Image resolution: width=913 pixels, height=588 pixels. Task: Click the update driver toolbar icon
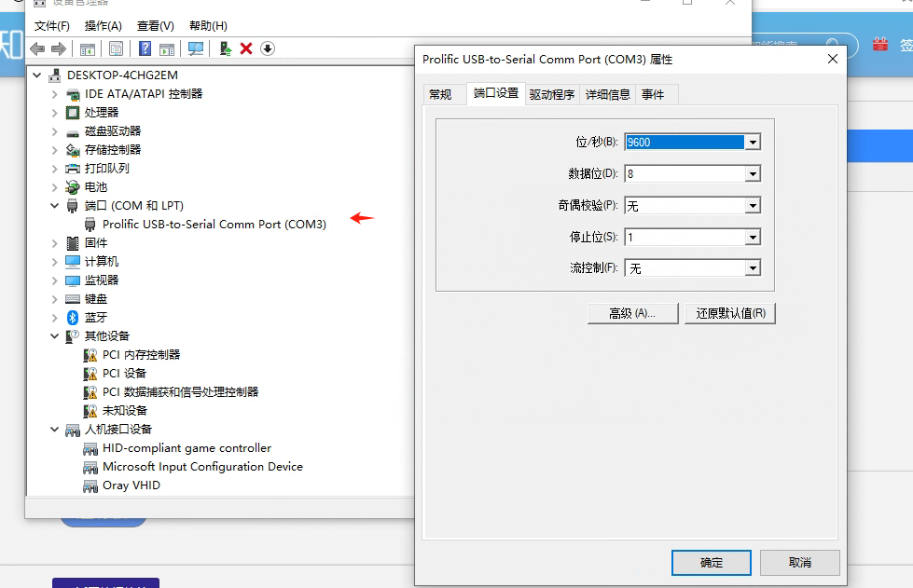coord(225,48)
